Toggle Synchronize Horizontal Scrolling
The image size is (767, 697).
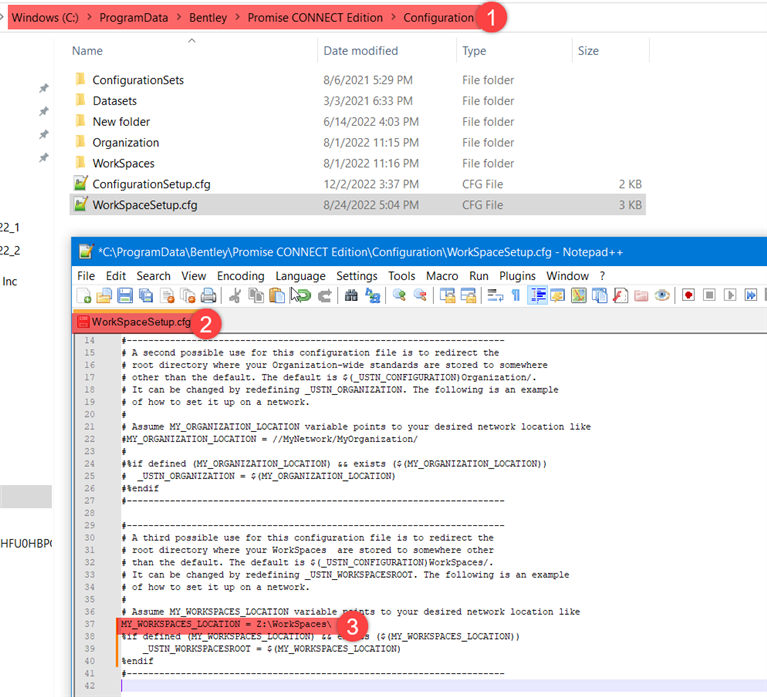pos(468,295)
